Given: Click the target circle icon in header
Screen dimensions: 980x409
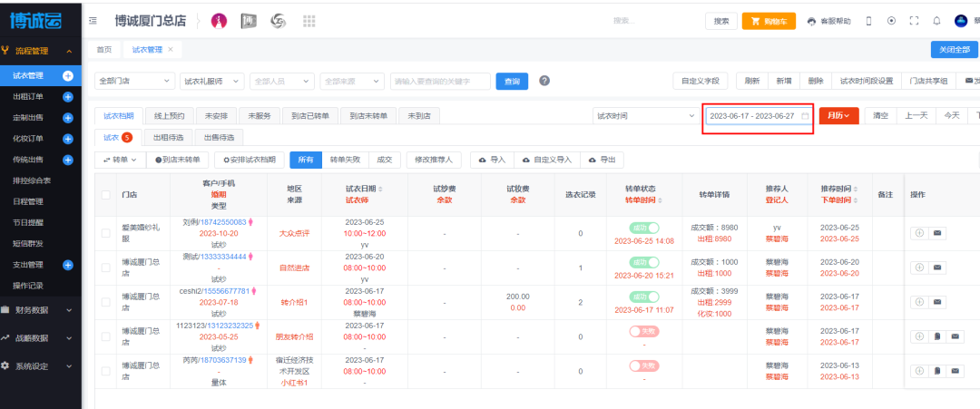Looking at the screenshot, I should (x=892, y=21).
